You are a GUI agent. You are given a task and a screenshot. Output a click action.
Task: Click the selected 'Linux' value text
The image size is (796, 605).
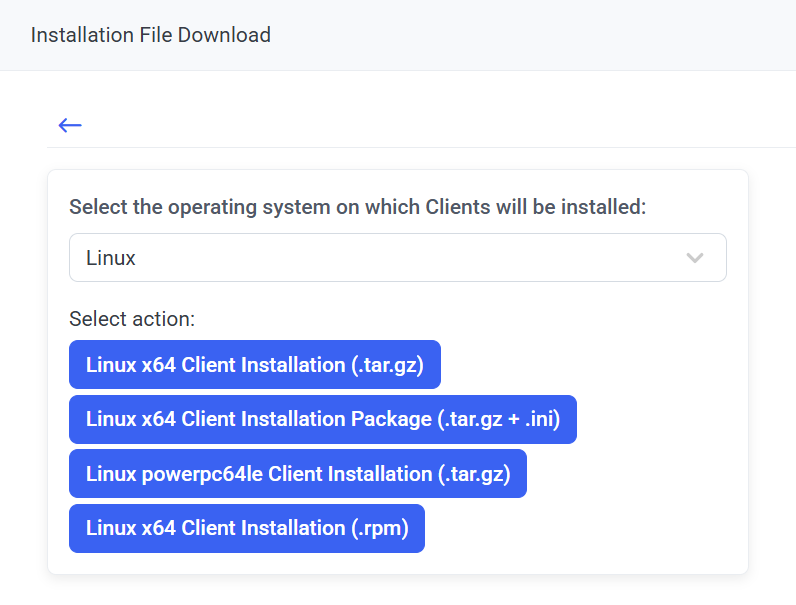pyautogui.click(x=111, y=258)
